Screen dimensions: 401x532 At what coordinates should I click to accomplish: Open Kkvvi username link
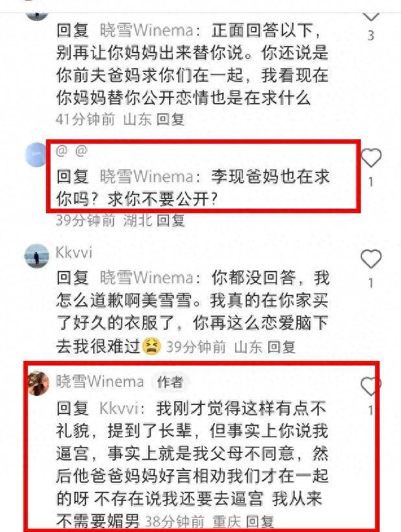click(x=74, y=253)
